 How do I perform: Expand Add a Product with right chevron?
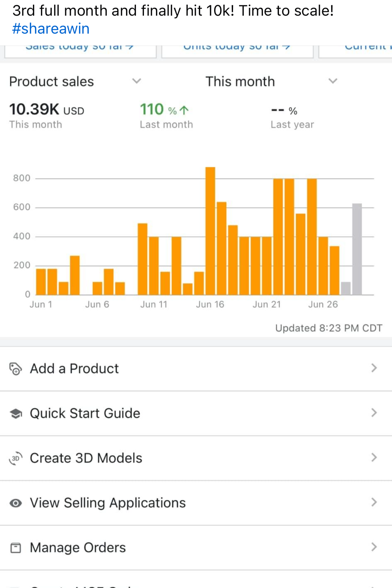click(374, 368)
